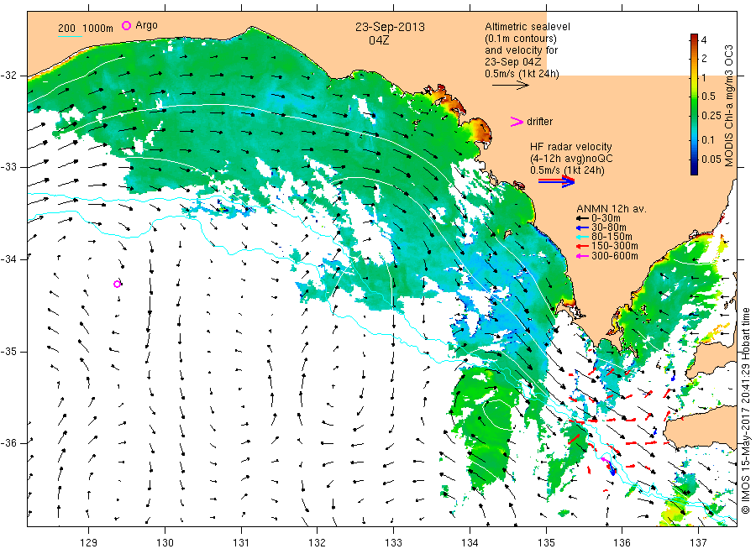Click the '300-600m' depth label
This screenshot has height=554, width=756.
(615, 256)
